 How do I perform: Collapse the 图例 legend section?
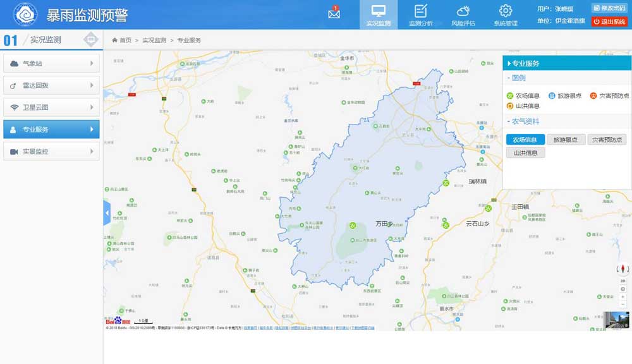click(x=518, y=78)
